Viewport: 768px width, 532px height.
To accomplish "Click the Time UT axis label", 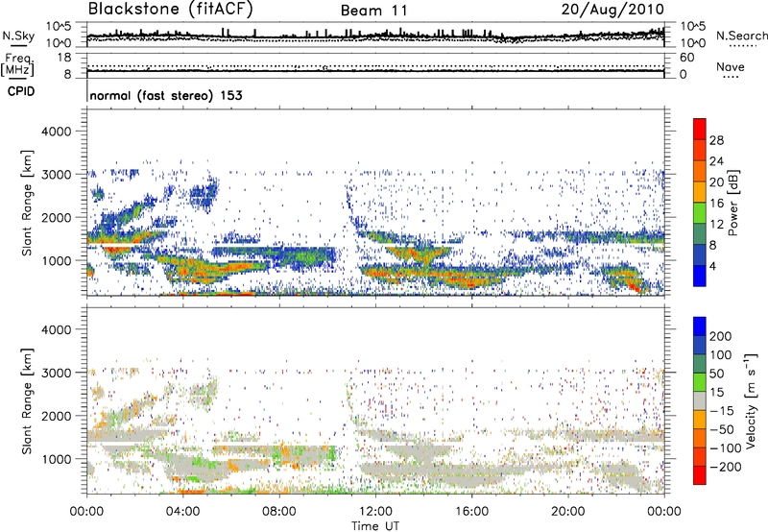I will pos(375,526).
